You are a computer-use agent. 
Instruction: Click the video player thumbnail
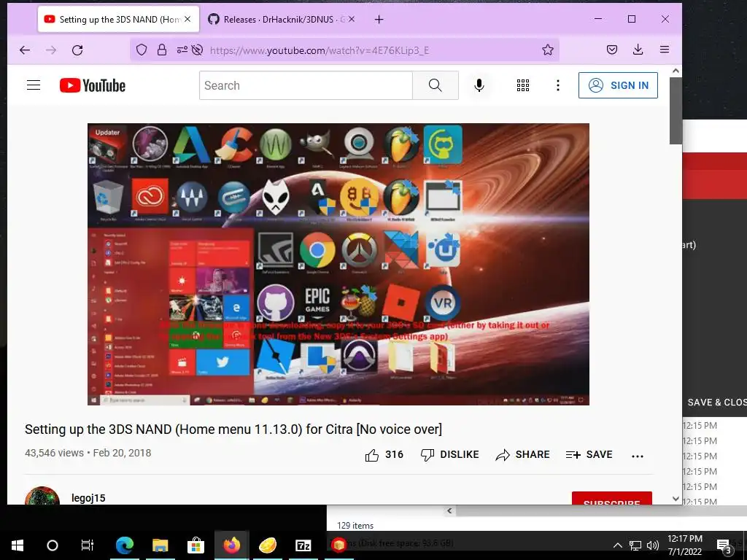[x=338, y=264]
